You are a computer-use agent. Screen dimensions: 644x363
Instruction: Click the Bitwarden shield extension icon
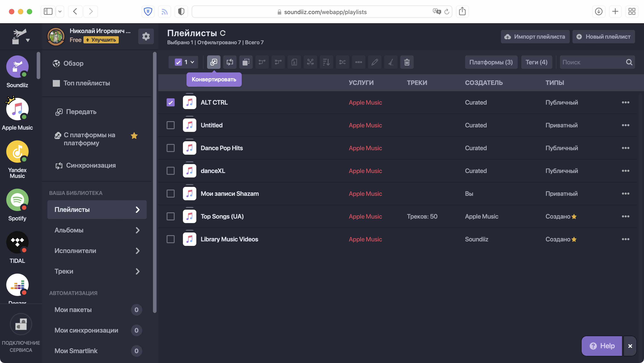tap(148, 11)
